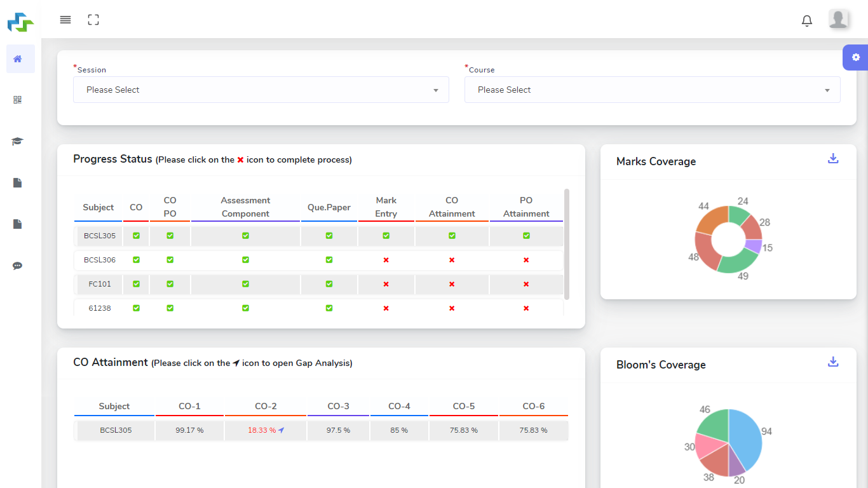Open the user profile avatar menu
868x488 pixels.
[838, 20]
